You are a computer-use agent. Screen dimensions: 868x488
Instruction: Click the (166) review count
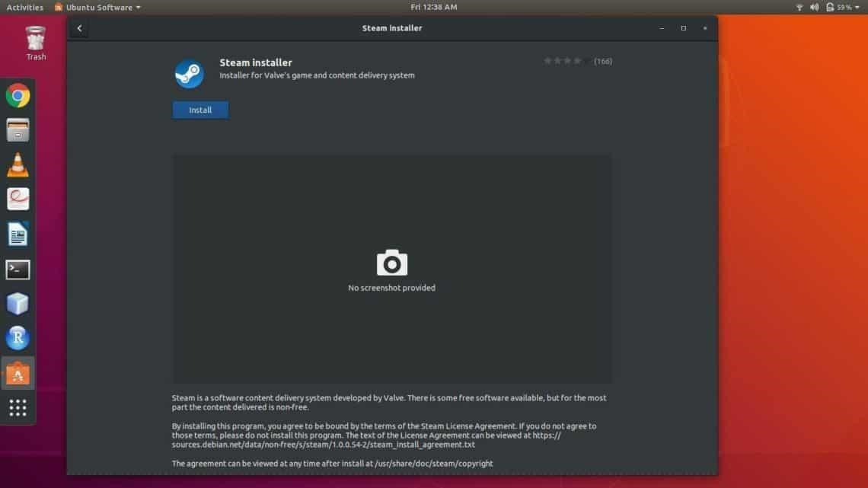point(603,62)
